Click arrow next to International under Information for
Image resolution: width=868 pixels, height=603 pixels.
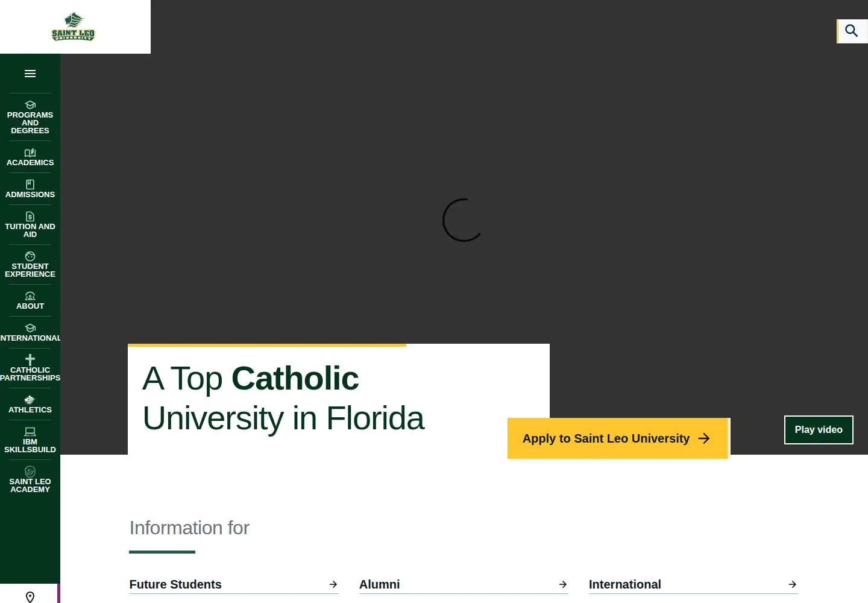click(x=793, y=584)
